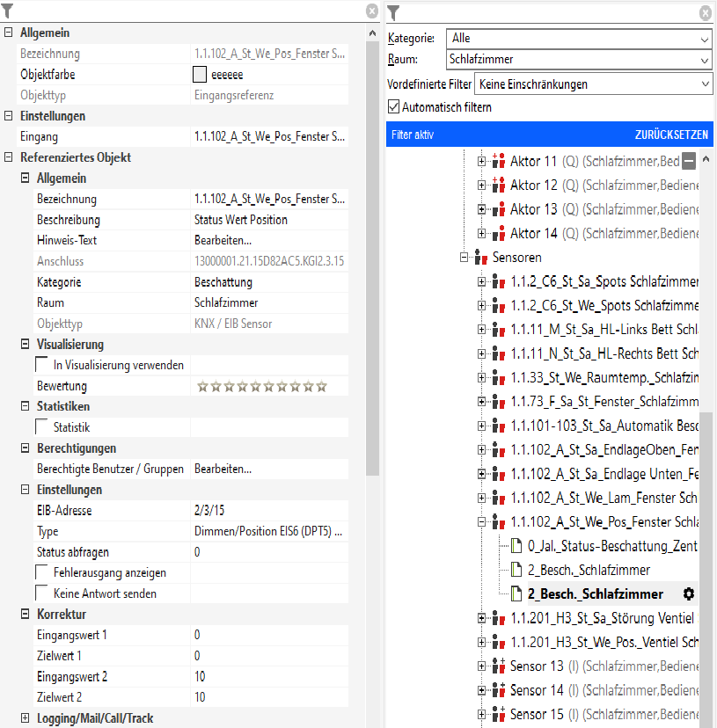Image resolution: width=717 pixels, height=728 pixels.
Task: Collapse the Referenziertes Objekt section
Action: click(9, 157)
